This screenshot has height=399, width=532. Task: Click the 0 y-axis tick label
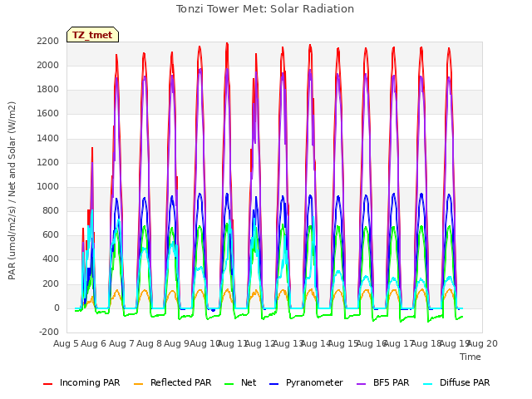click(x=57, y=308)
